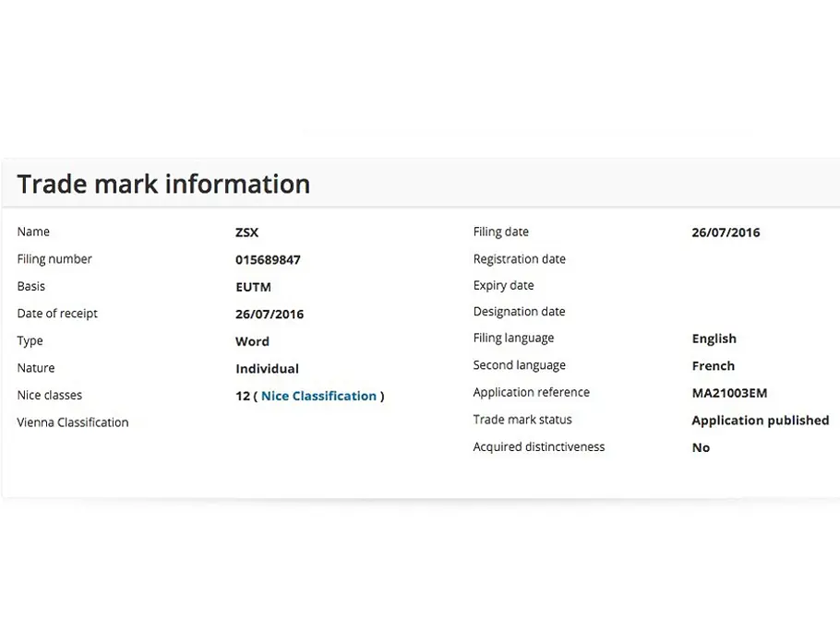Viewport: 840px width, 630px height.
Task: Click the 'Second language' label
Action: 520,365
